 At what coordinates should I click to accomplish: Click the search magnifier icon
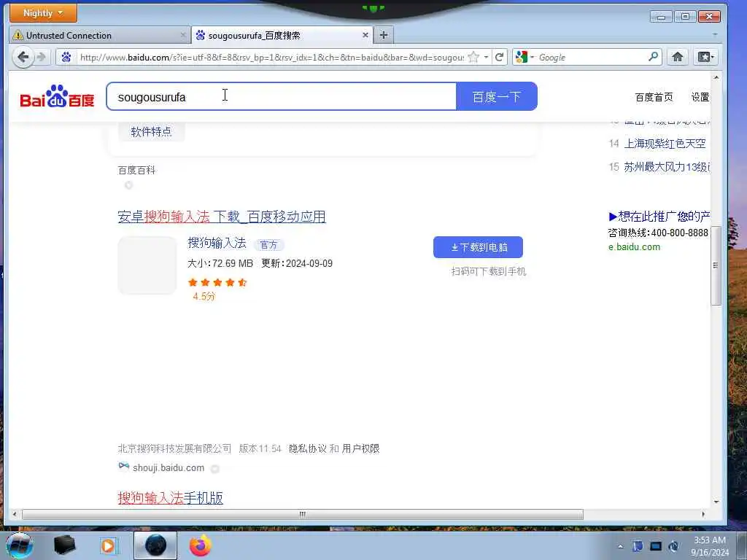point(654,57)
